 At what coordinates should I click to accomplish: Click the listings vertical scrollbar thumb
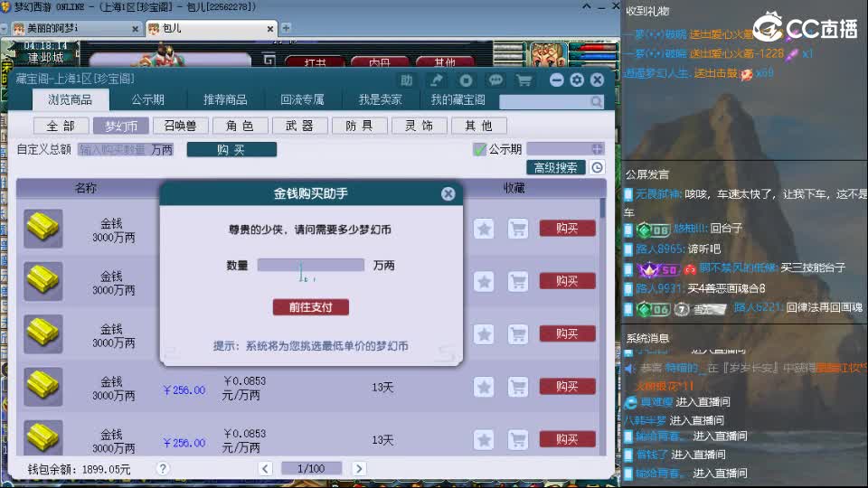click(602, 209)
